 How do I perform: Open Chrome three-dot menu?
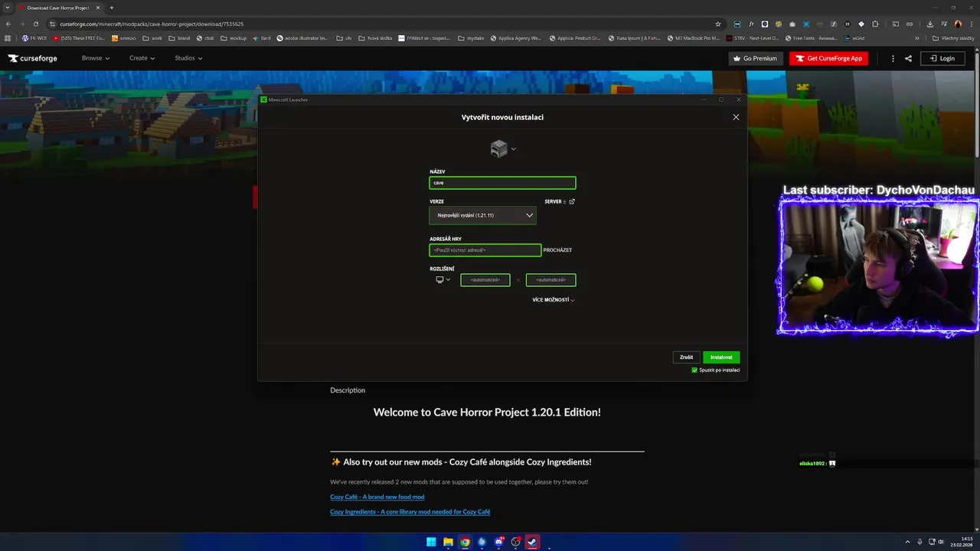point(971,24)
